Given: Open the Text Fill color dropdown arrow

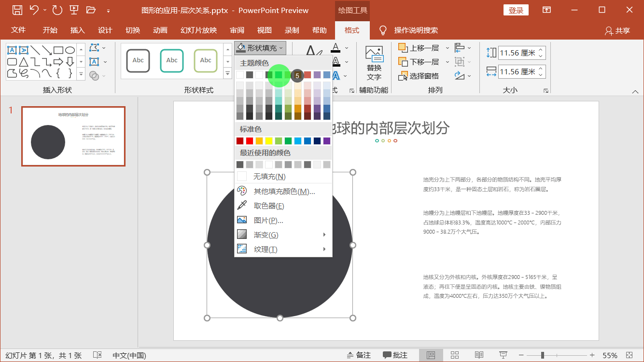Looking at the screenshot, I should [346, 48].
